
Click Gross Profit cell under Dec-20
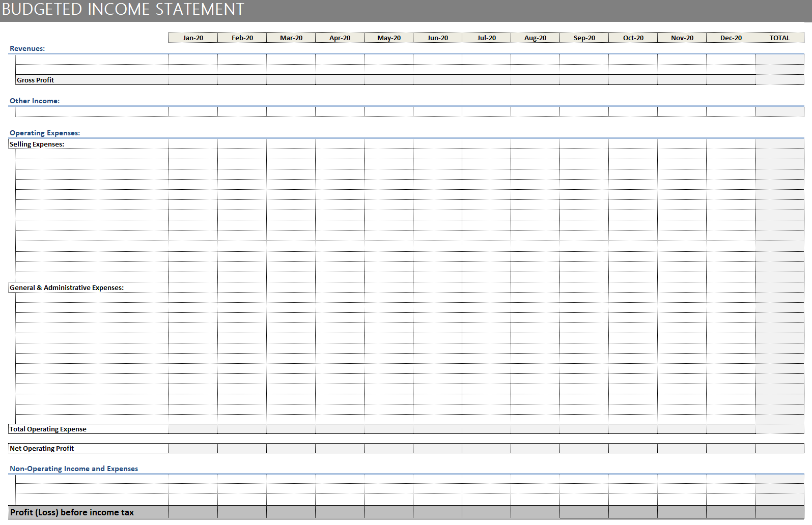coord(731,80)
